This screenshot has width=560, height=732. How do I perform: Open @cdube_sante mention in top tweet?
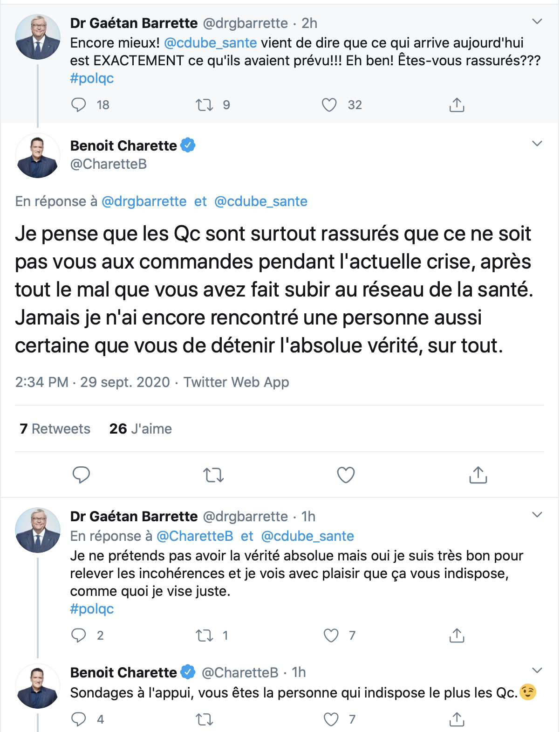211,43
